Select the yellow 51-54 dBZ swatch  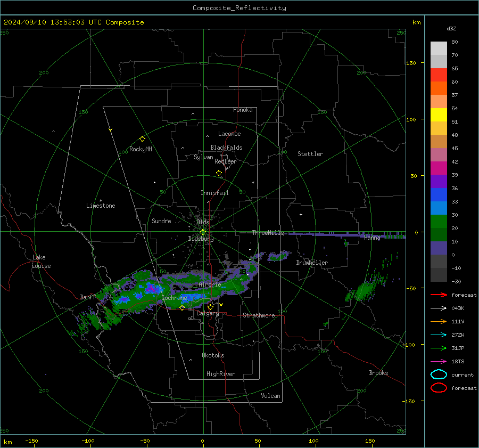439,115
